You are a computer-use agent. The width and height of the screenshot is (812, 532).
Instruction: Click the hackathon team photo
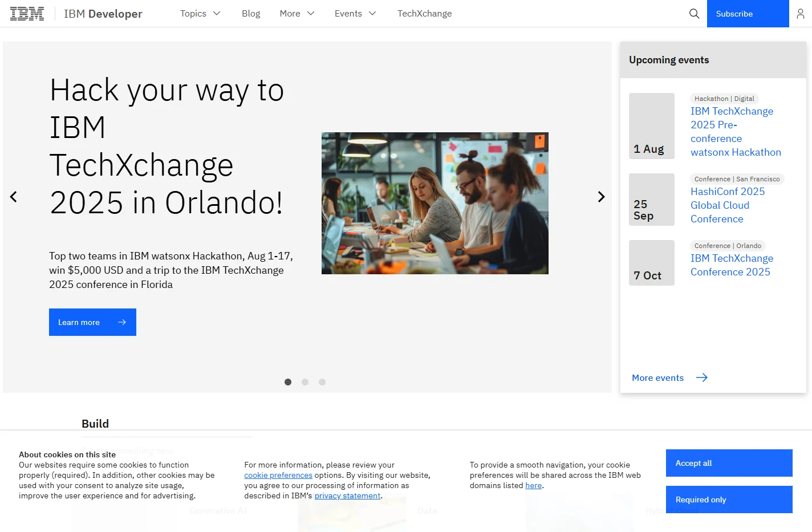pyautogui.click(x=435, y=204)
